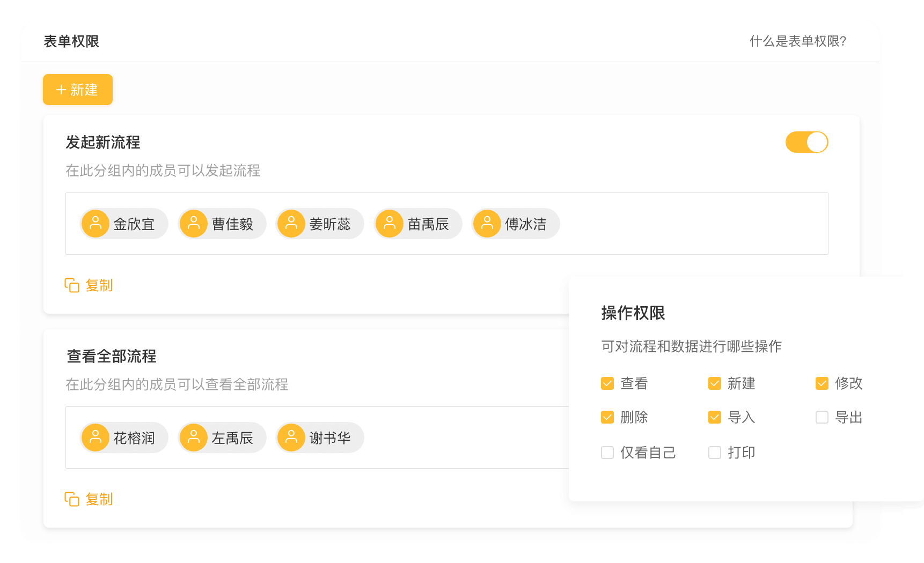Click the member field in 查看全部流程

[317, 438]
